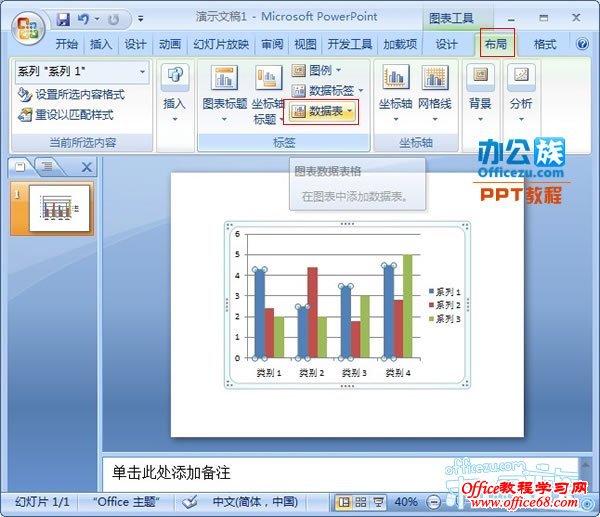Viewport: 600px width, 517px height.
Task: Open the 动画 ribbon tab
Action: pos(170,44)
